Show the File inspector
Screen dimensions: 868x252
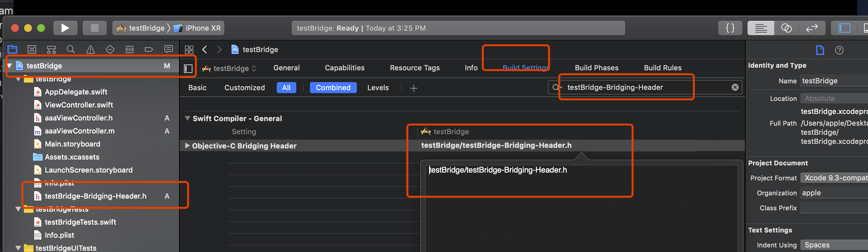click(x=820, y=50)
